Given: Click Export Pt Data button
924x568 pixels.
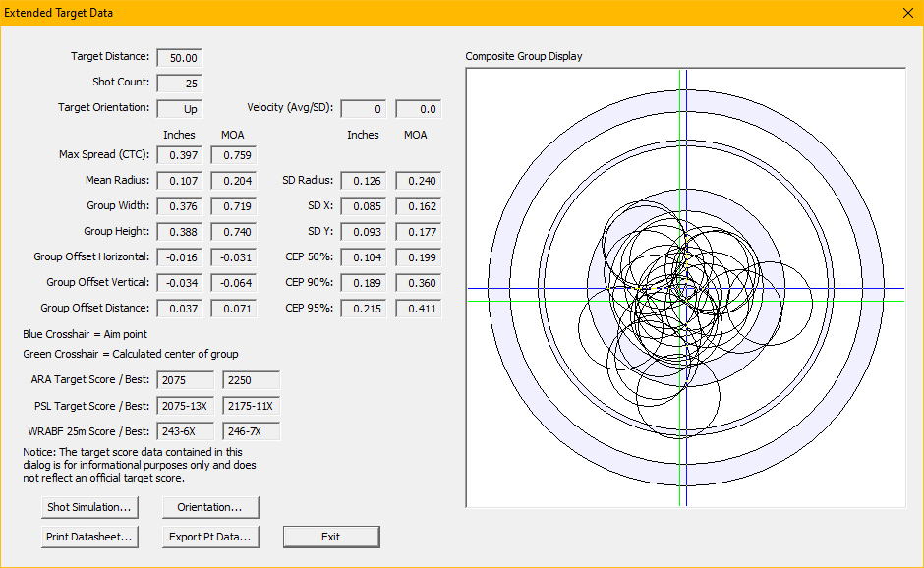Looking at the screenshot, I should [210, 537].
